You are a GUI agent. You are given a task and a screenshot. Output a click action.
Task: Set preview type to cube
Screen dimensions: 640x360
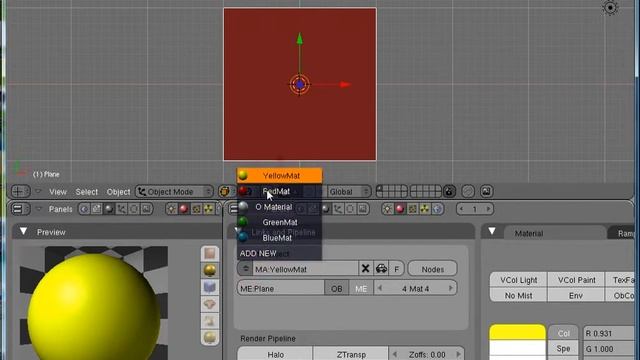[210, 287]
